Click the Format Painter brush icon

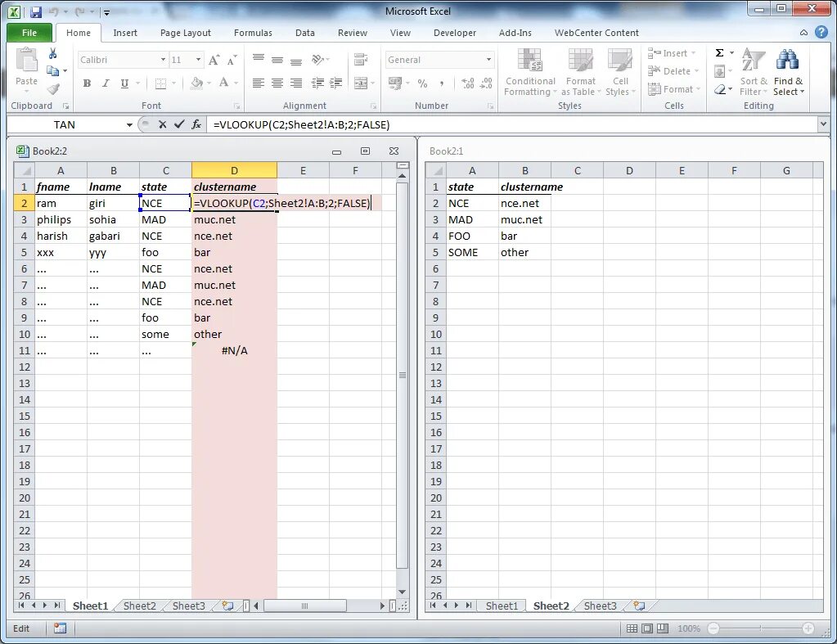tap(53, 88)
